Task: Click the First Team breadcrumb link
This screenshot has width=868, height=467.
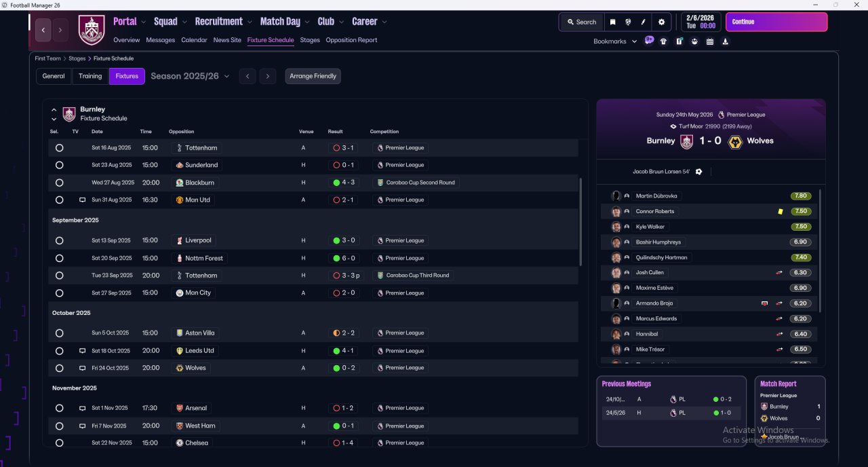Action: point(48,58)
